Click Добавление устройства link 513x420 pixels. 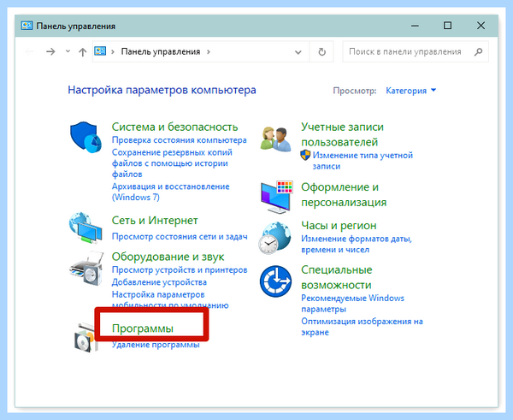[x=159, y=282]
